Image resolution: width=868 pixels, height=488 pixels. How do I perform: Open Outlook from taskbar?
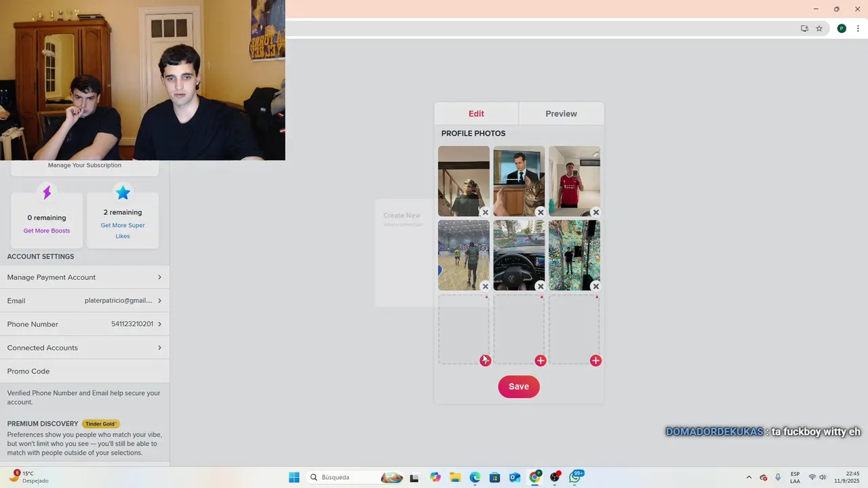click(515, 477)
